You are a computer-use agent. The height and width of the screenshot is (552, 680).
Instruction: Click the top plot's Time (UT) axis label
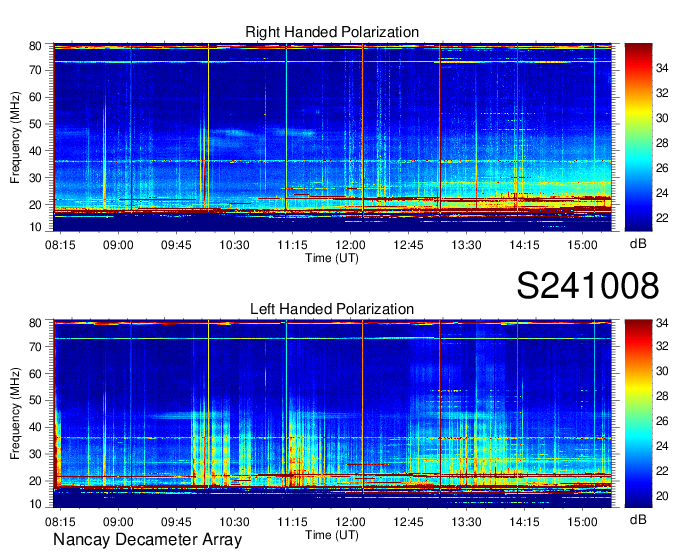coord(332,258)
